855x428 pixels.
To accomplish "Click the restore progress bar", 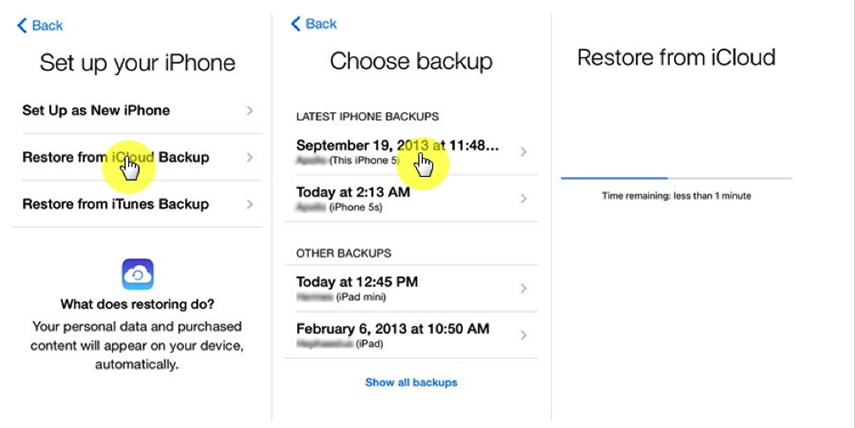I will pyautogui.click(x=677, y=178).
